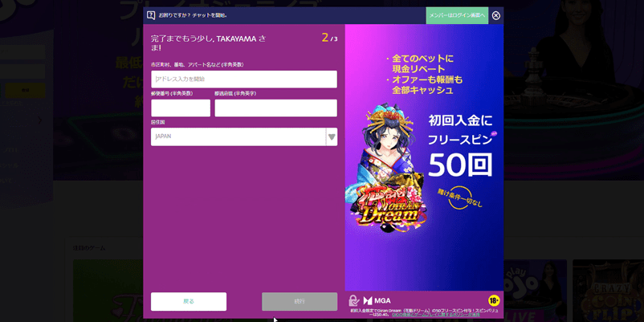The width and height of the screenshot is (644, 322).
Task: Focus the prefecture input field
Action: [275, 108]
